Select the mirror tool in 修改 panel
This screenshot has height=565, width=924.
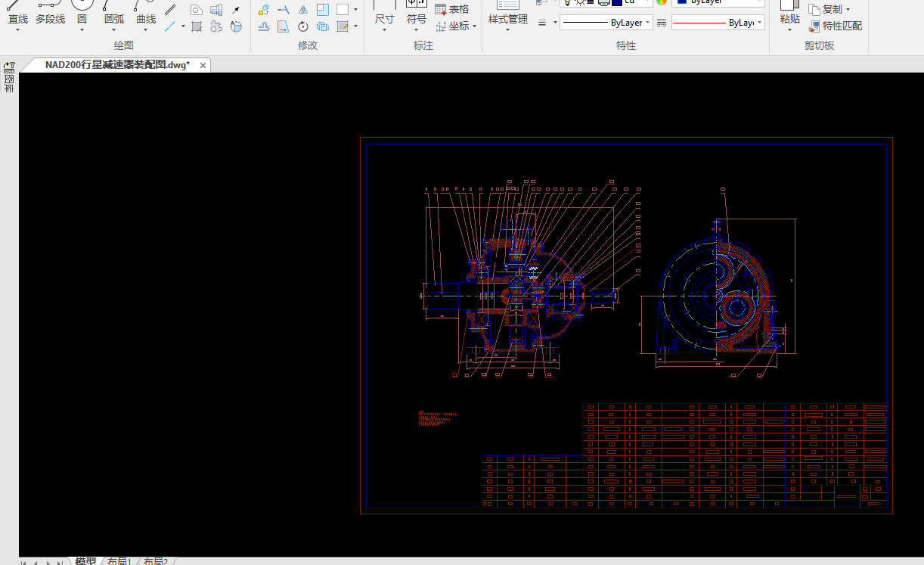(x=302, y=10)
